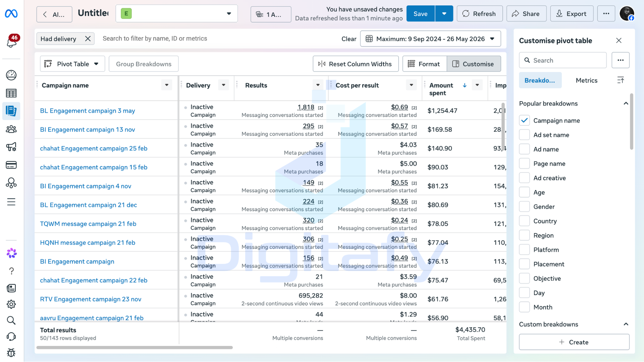Open the Save options dropdown arrow
Viewport: 644px width, 362px height.
[444, 14]
